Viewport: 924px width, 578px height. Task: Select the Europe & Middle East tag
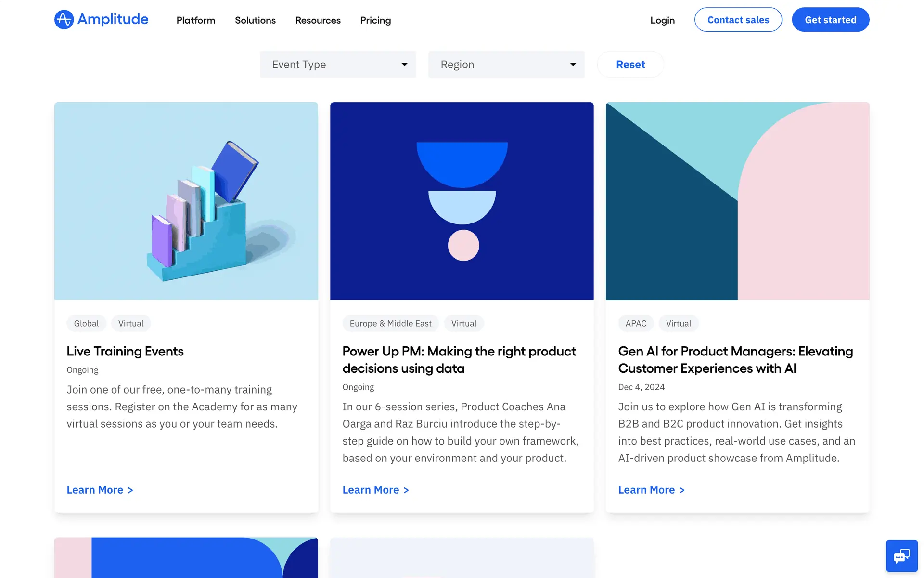pos(390,324)
